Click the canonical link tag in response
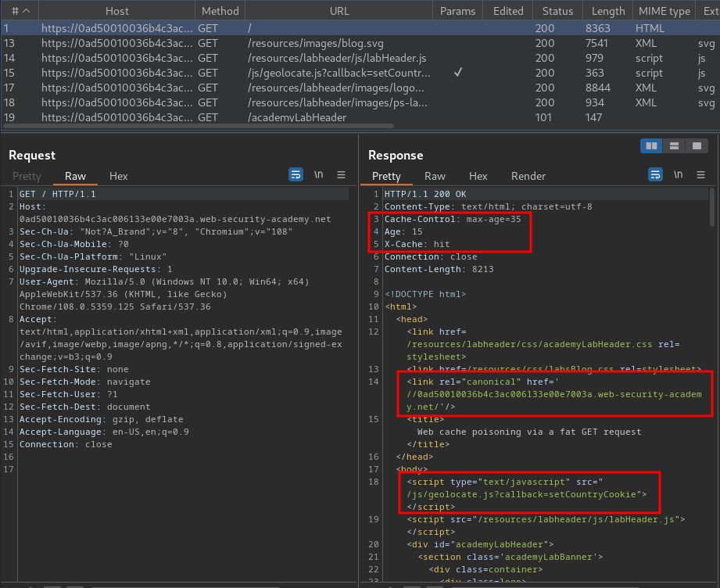The height and width of the screenshot is (588, 720). point(554,394)
